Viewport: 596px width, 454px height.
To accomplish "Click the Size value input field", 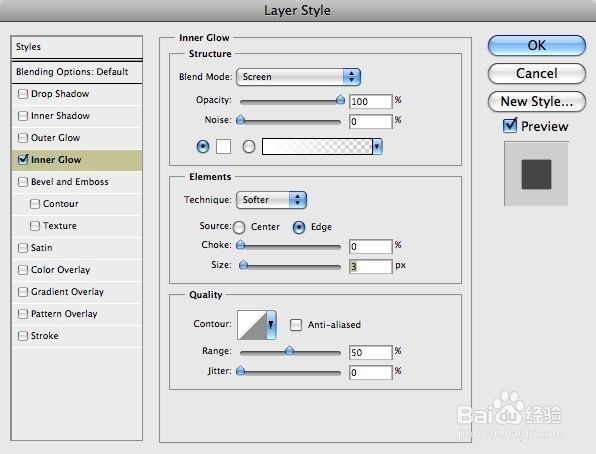I will pyautogui.click(x=371, y=267).
